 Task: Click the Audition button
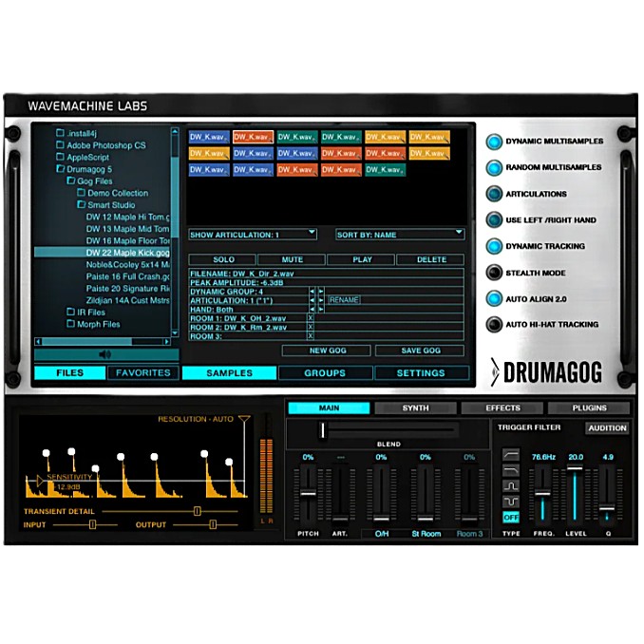[x=608, y=428]
